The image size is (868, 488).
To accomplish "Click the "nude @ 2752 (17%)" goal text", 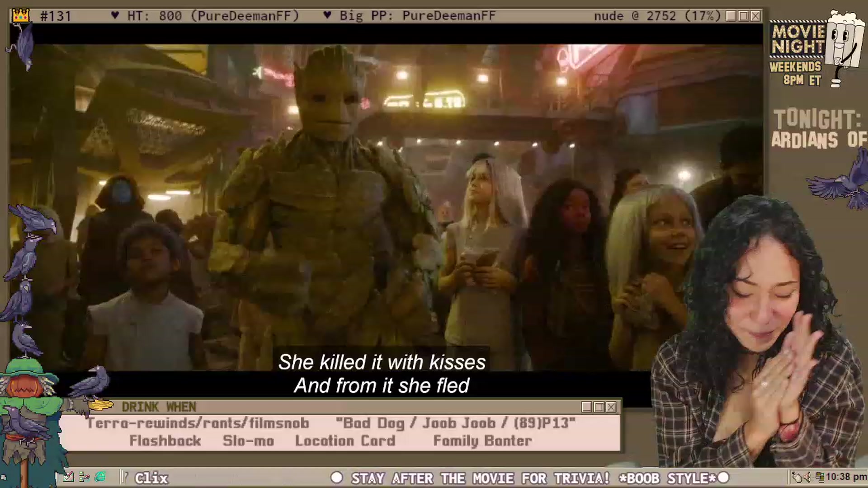I will click(657, 16).
